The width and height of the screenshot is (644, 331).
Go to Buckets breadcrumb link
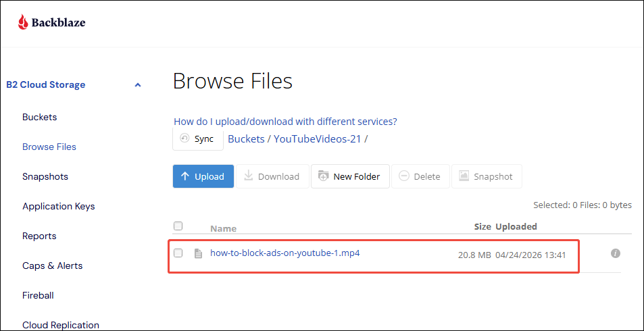click(246, 138)
